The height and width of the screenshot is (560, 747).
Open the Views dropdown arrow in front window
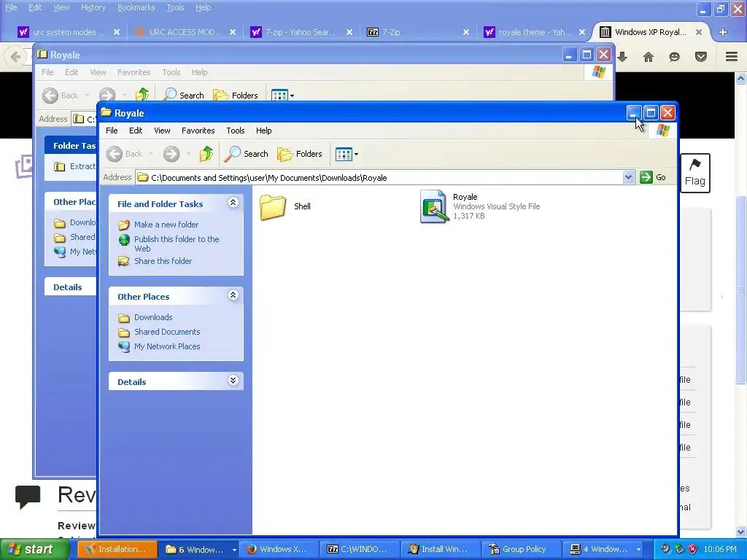point(356,155)
